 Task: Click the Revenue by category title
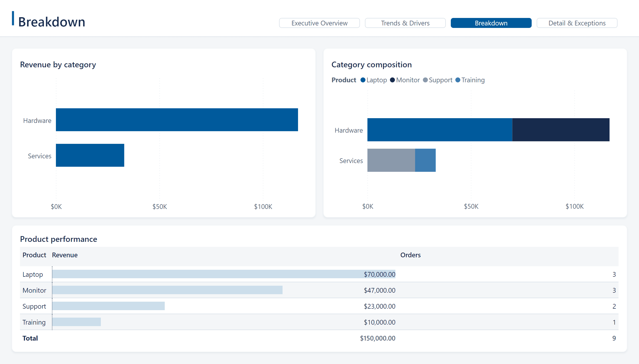point(58,65)
